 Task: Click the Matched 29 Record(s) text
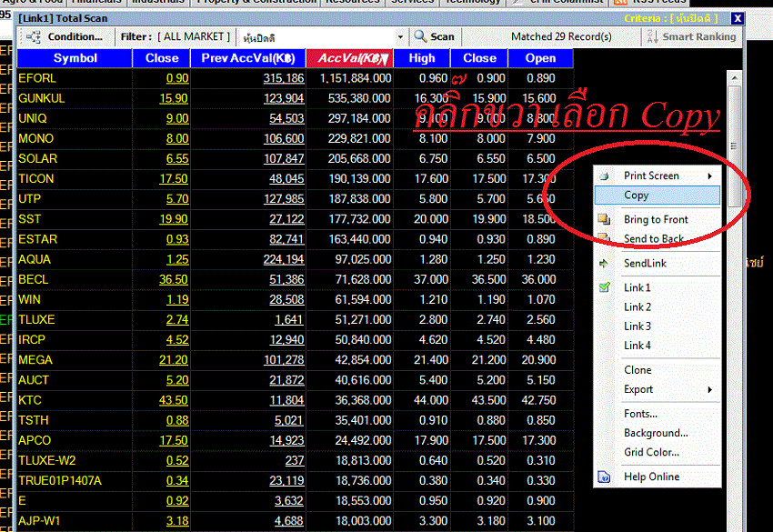coord(561,36)
